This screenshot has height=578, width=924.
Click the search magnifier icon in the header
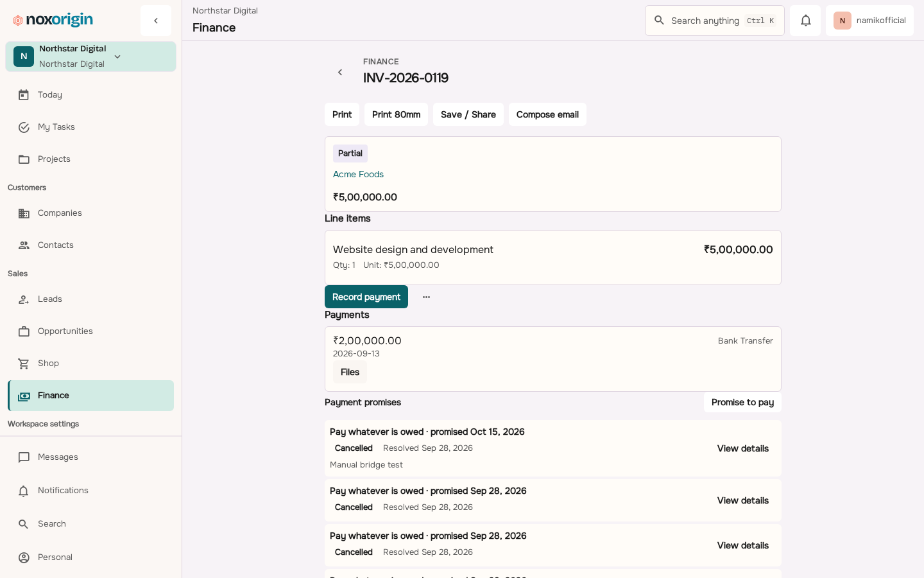(x=659, y=21)
